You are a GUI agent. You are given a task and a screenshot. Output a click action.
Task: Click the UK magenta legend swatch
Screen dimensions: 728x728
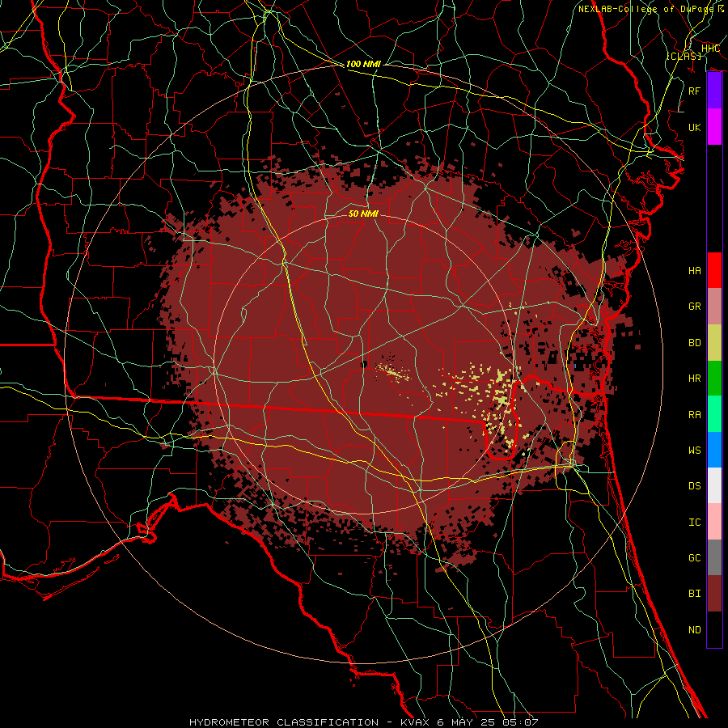coord(714,127)
